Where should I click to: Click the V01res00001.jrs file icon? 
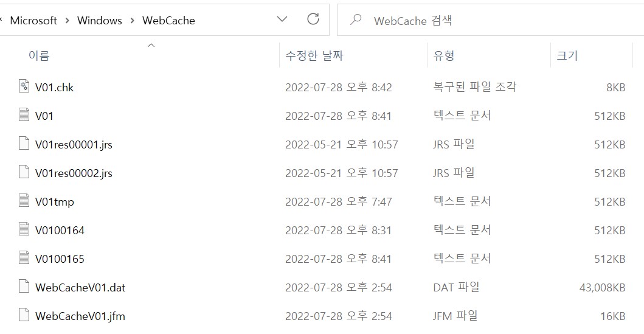tap(24, 144)
